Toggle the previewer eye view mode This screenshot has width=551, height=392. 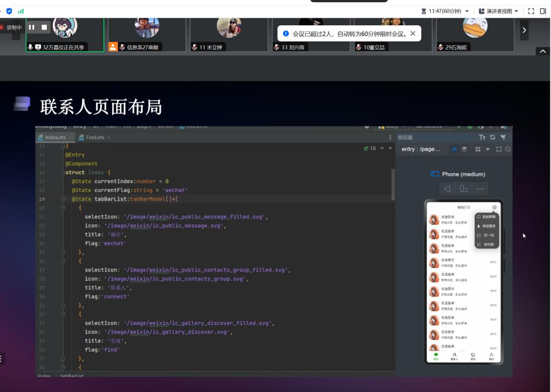454,149
